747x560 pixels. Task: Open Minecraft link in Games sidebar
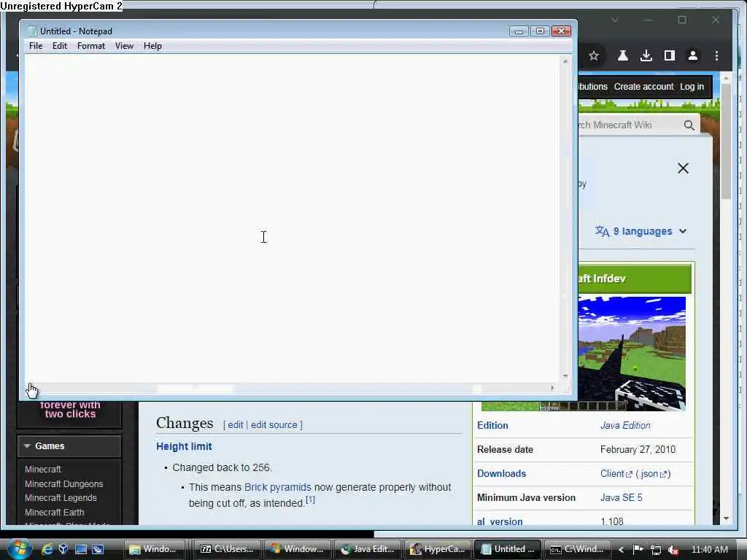pyautogui.click(x=43, y=469)
